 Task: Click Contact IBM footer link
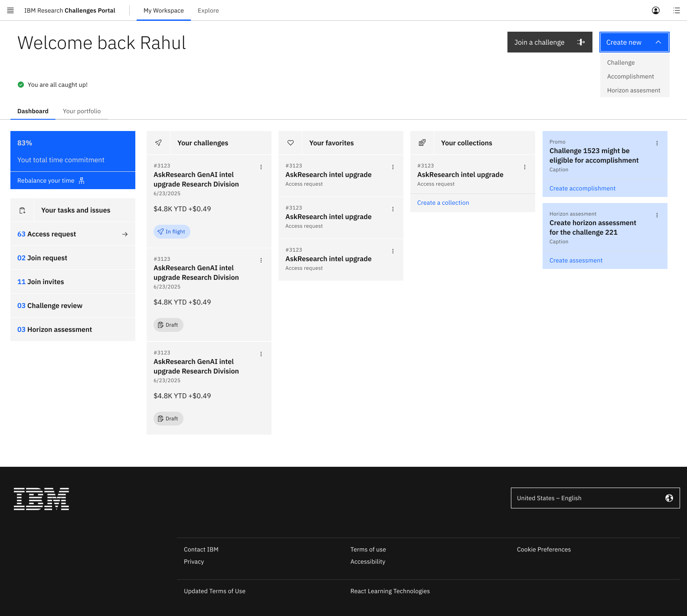pyautogui.click(x=201, y=549)
